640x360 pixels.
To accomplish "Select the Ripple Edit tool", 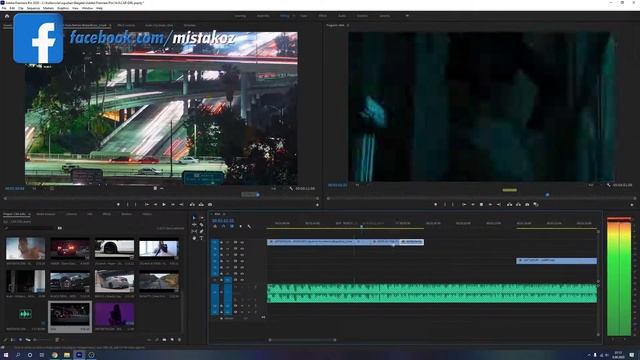I will 194,224.
